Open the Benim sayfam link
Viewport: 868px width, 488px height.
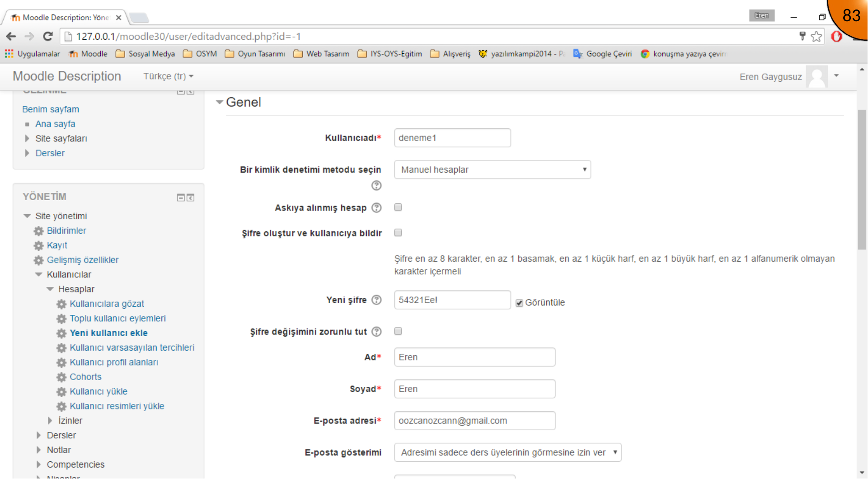(x=51, y=109)
